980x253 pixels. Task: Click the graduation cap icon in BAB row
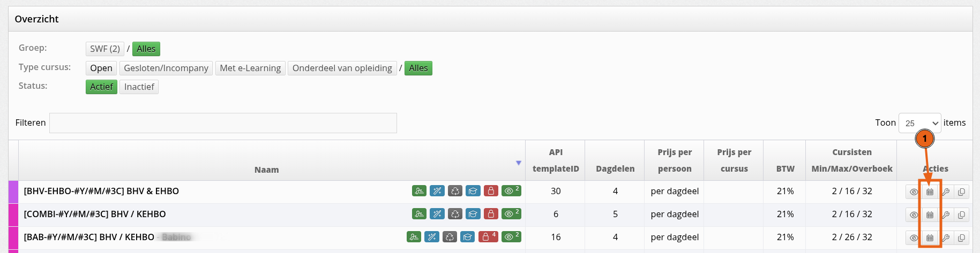[x=468, y=237]
